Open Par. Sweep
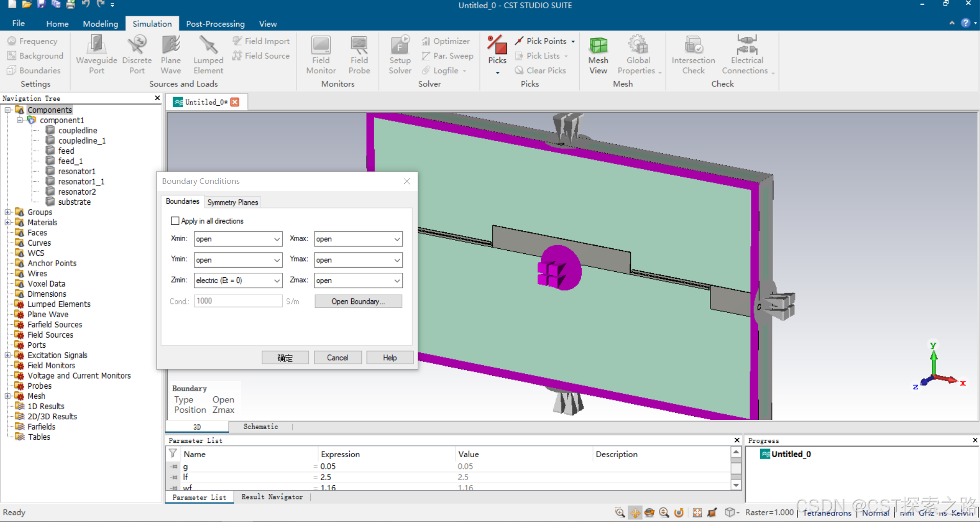Screen dimensions: 980x522 pyautogui.click(x=448, y=56)
